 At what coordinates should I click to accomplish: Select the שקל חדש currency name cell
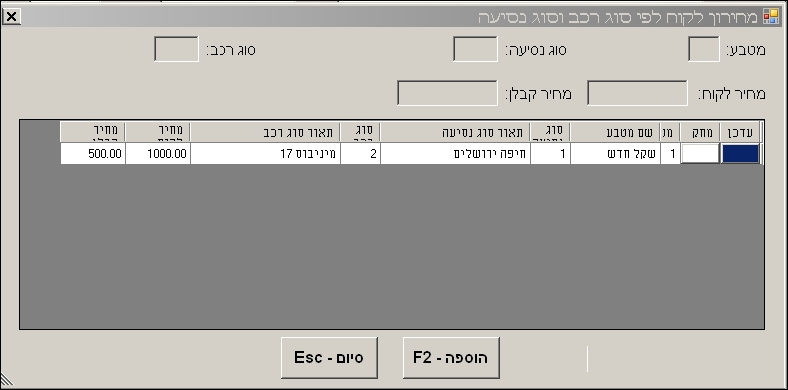pyautogui.click(x=615, y=153)
